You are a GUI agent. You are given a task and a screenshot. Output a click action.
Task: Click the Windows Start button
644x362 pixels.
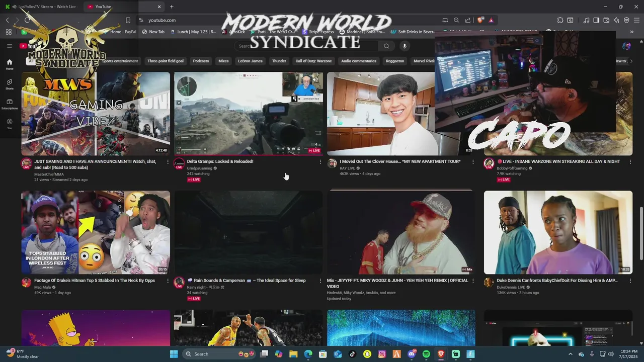pyautogui.click(x=174, y=354)
